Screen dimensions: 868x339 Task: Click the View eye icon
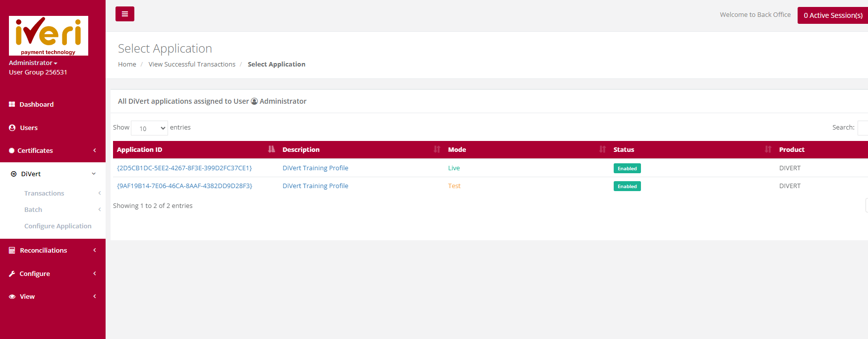pyautogui.click(x=12, y=297)
